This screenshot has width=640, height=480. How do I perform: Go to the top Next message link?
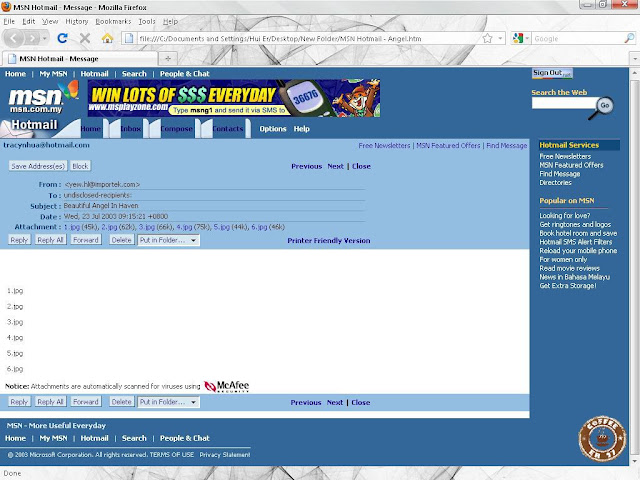(x=336, y=166)
